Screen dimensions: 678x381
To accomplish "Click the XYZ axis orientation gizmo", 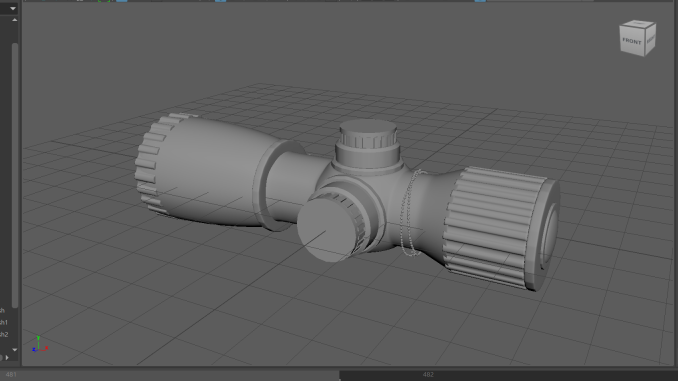I will pyautogui.click(x=40, y=344).
